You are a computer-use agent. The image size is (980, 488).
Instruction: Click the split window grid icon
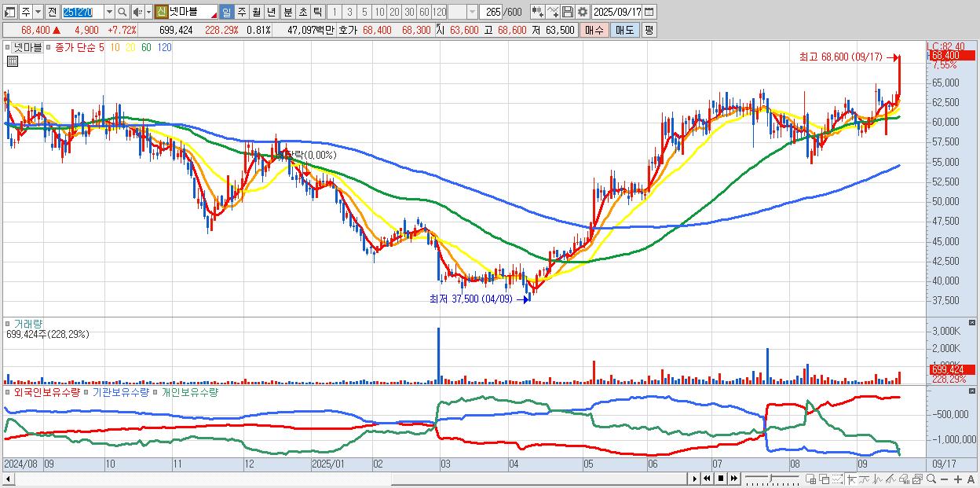pos(811,479)
